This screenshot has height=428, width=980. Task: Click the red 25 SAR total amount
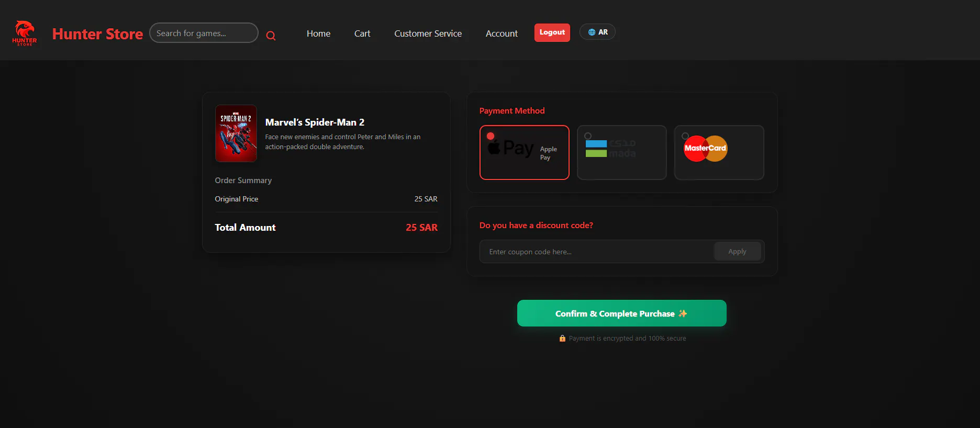coord(421,228)
